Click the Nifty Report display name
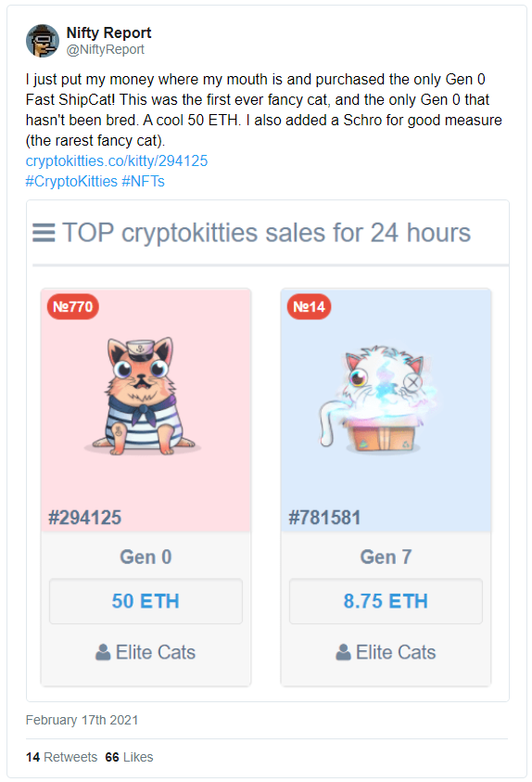 coord(108,32)
